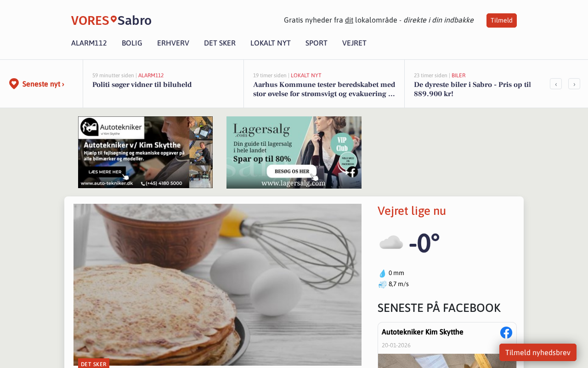
Task: Click the raindrop precipitation icon
Action: click(382, 273)
